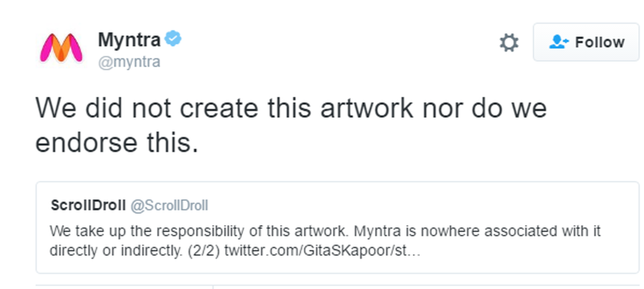The width and height of the screenshot is (644, 289).
Task: Open the gear settings icon
Action: 509,42
